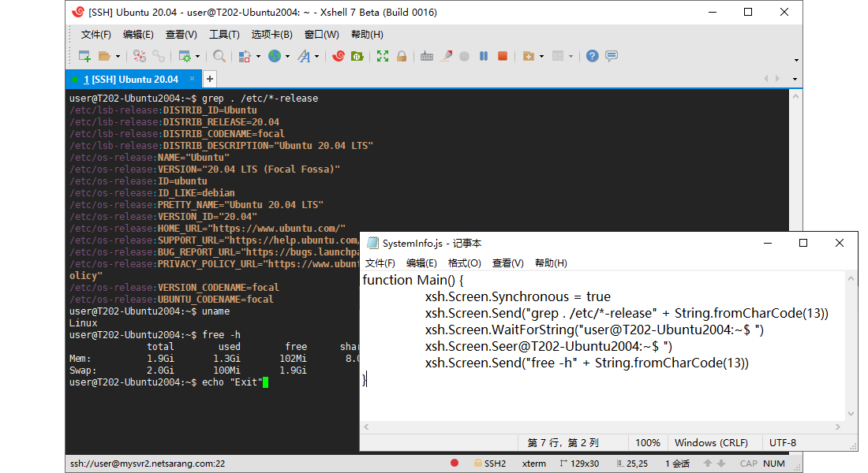Open the Xshell 选项卡(B) menu
Image resolution: width=868 pixels, height=473 pixels.
[x=271, y=35]
